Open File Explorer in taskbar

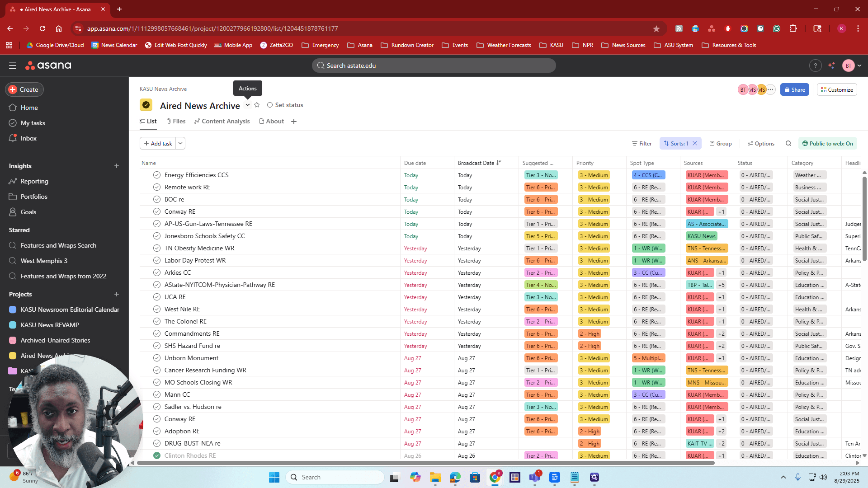[x=435, y=477]
